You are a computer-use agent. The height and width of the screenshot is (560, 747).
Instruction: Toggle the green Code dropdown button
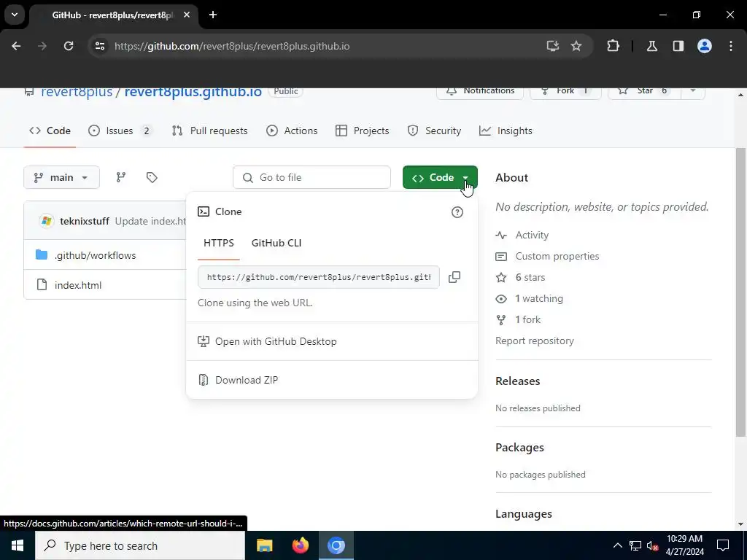coord(440,177)
